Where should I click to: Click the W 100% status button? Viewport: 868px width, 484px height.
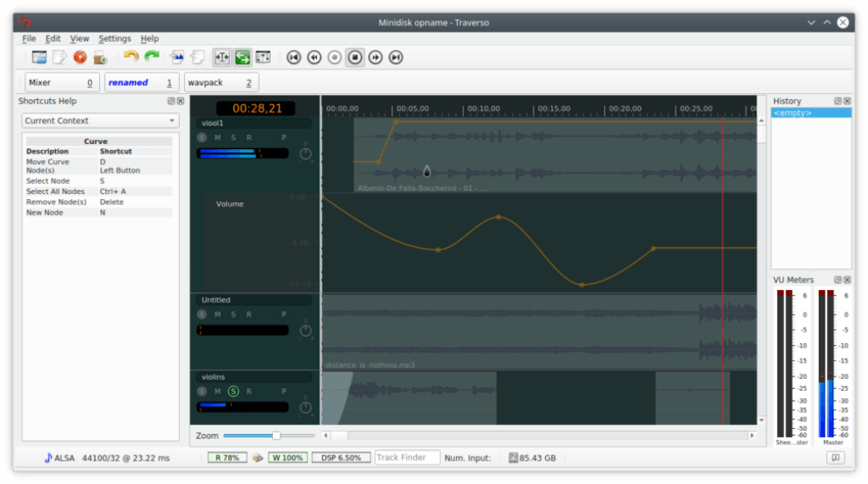pyautogui.click(x=288, y=457)
